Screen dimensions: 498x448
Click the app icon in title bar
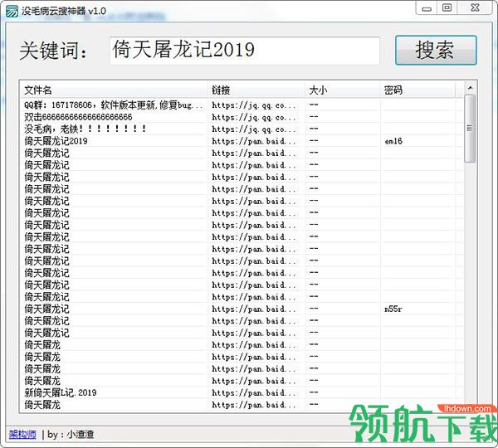click(x=12, y=11)
